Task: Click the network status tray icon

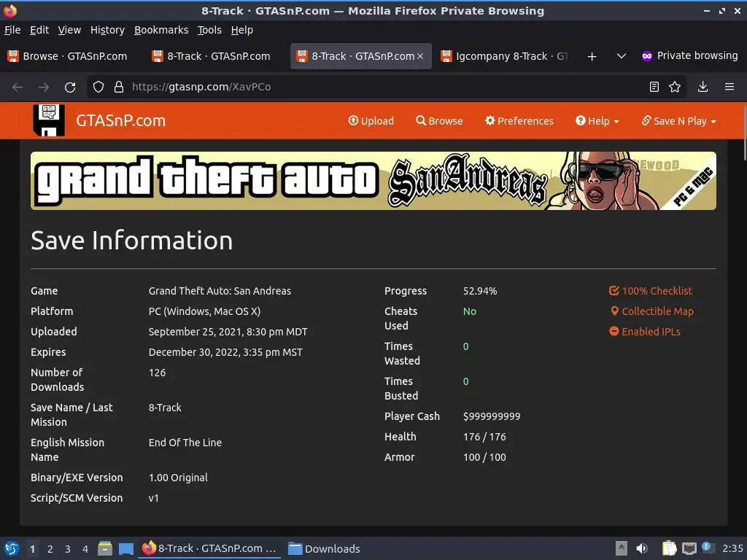Action: 689,548
